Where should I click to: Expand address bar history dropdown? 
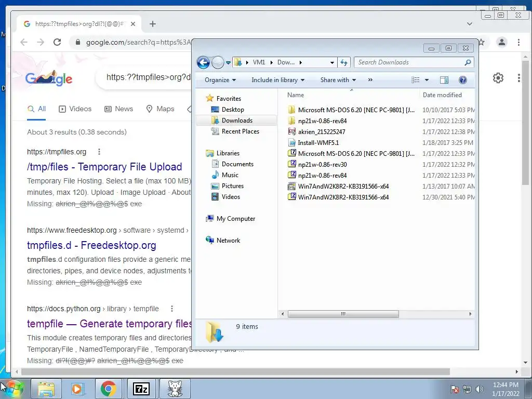[x=332, y=62]
